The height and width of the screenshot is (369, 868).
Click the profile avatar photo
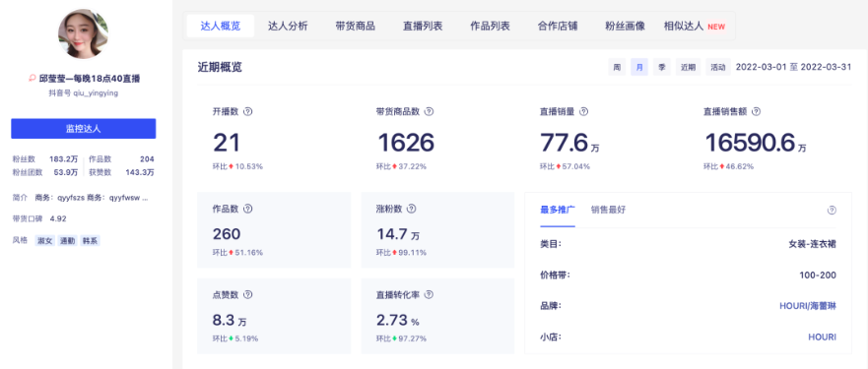point(83,33)
